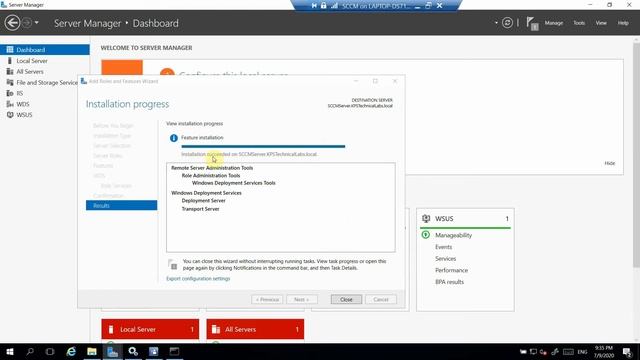Refresh the Server Manager dashboard

click(507, 23)
